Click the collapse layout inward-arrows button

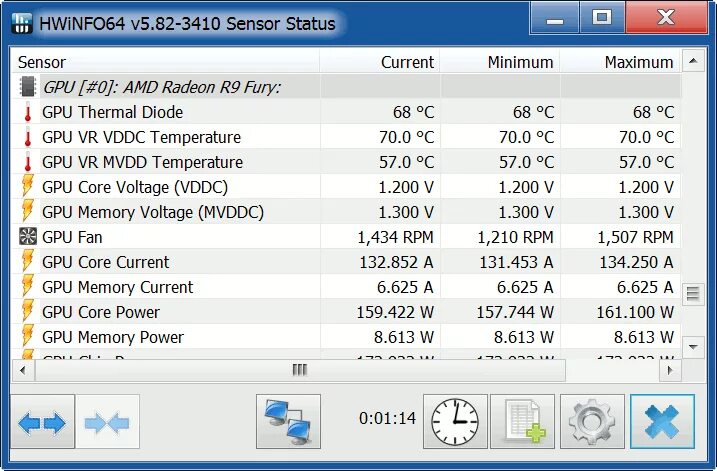pyautogui.click(x=108, y=422)
